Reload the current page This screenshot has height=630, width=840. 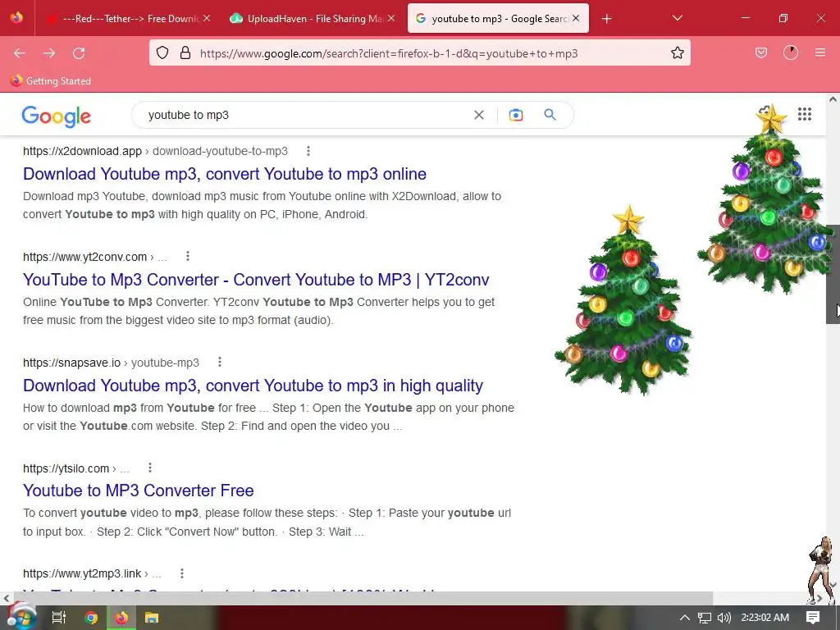(x=79, y=53)
